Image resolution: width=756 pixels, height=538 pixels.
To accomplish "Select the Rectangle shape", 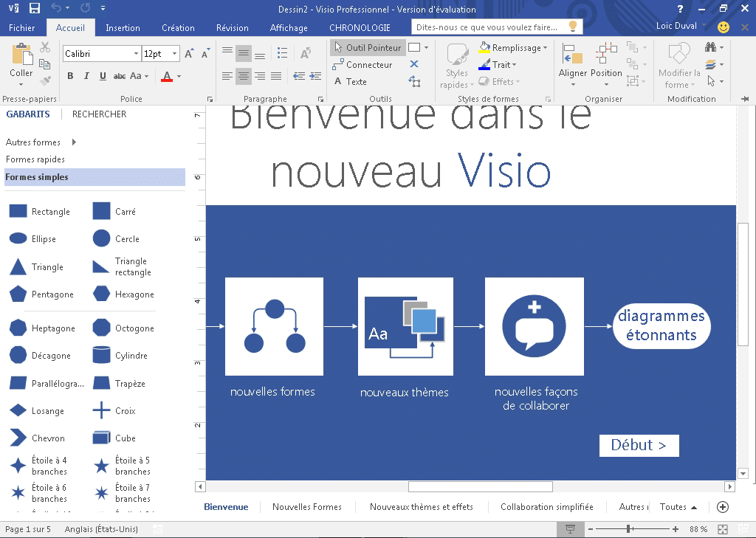I will tap(40, 212).
